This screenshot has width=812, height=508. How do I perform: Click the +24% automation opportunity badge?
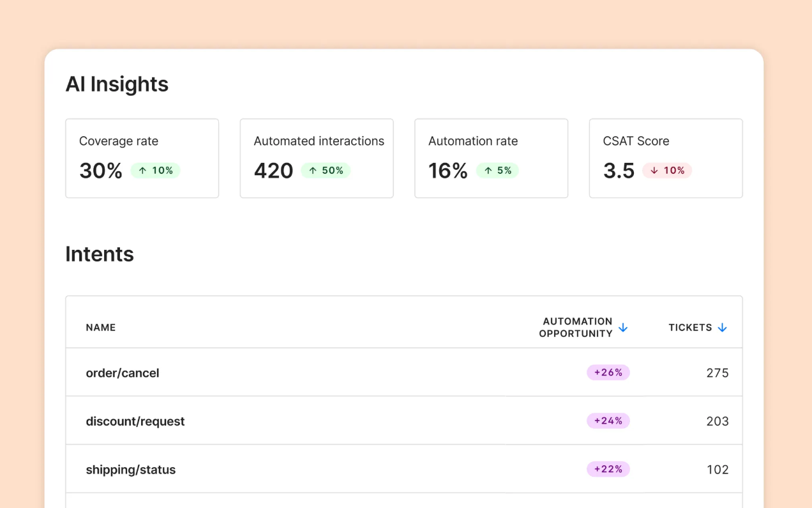608,421
